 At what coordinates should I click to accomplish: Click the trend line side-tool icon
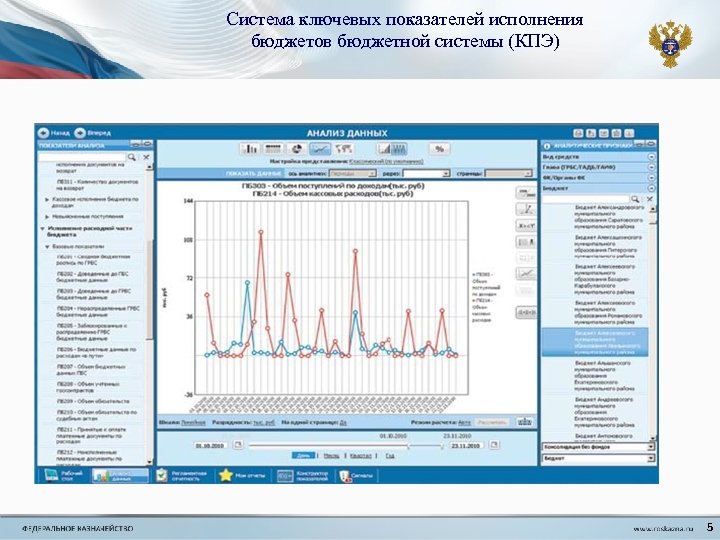point(526,274)
